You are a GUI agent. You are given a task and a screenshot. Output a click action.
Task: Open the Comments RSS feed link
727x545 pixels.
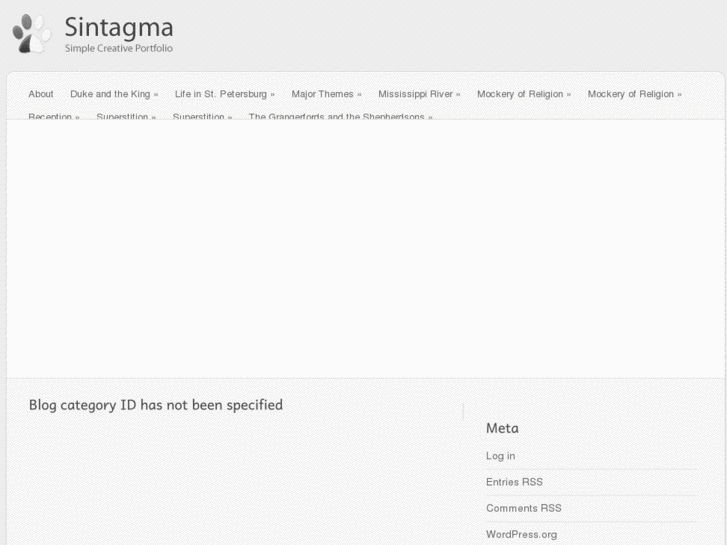pos(523,508)
